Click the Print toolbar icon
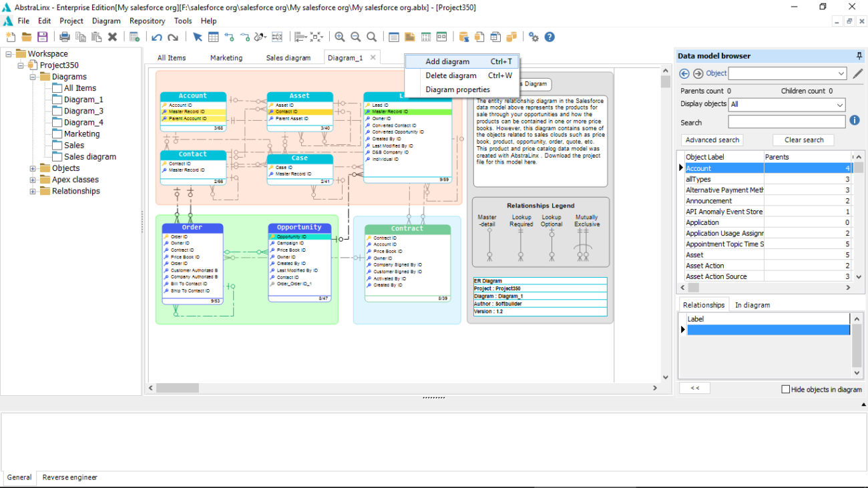The height and width of the screenshot is (488, 868). (x=65, y=37)
